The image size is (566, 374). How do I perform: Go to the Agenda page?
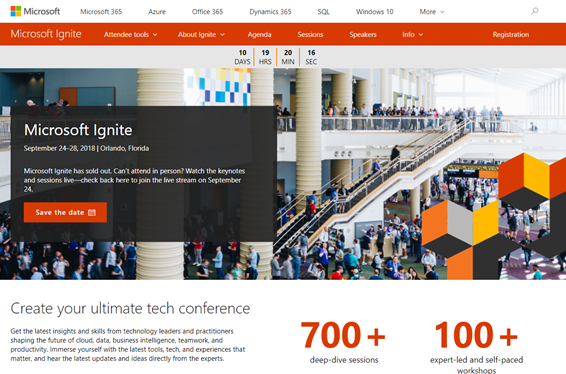pos(259,35)
